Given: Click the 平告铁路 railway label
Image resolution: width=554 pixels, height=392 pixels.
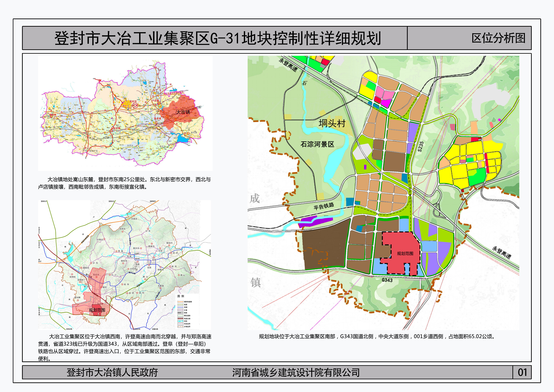Looking at the screenshot, I should coord(324,206).
